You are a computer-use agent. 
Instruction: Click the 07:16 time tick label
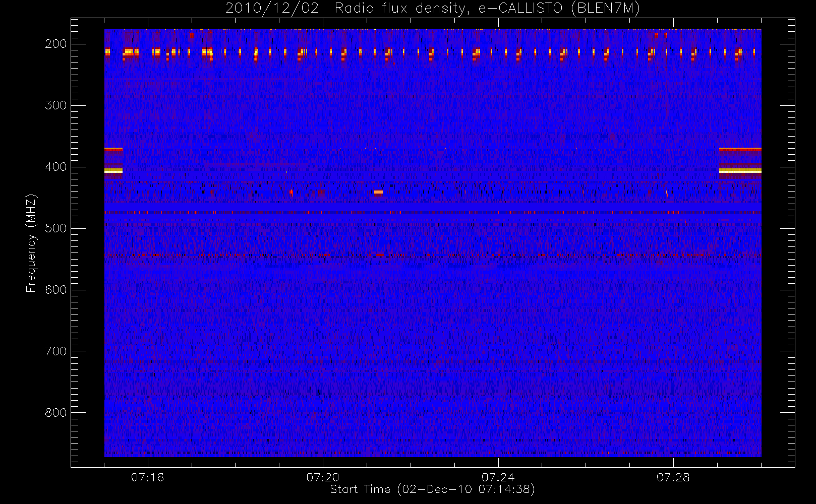tap(148, 477)
